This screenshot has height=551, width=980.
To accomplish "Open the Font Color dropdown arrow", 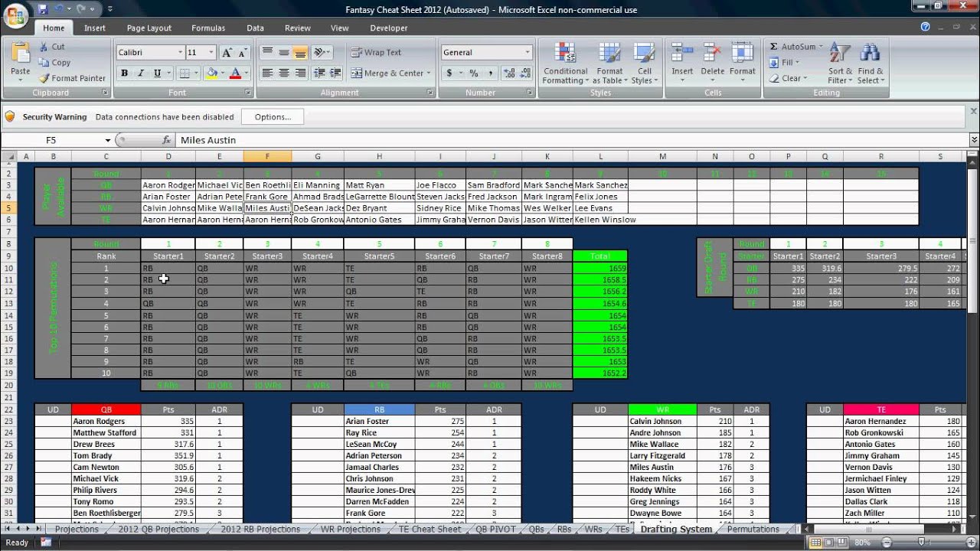I will pos(246,73).
